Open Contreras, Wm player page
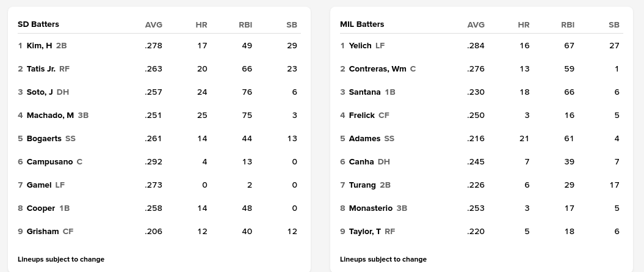Image resolution: width=644 pixels, height=272 pixels. 377,69
